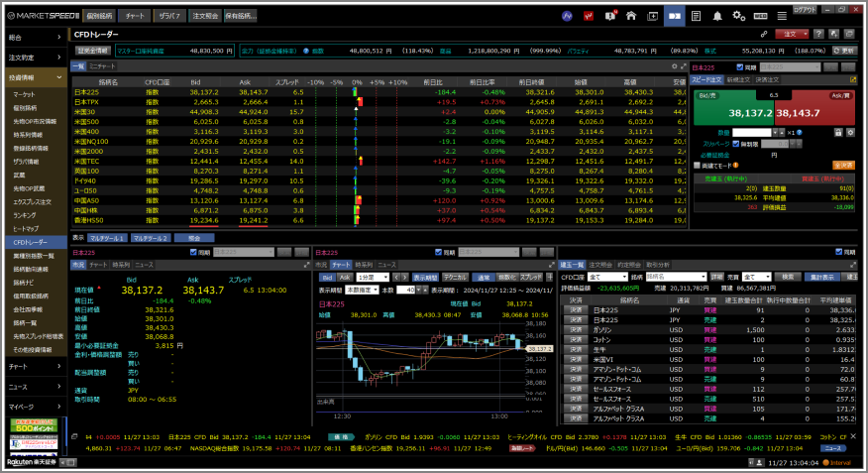Close the ticker bar with the X icon
868x473 pixels.
click(853, 436)
